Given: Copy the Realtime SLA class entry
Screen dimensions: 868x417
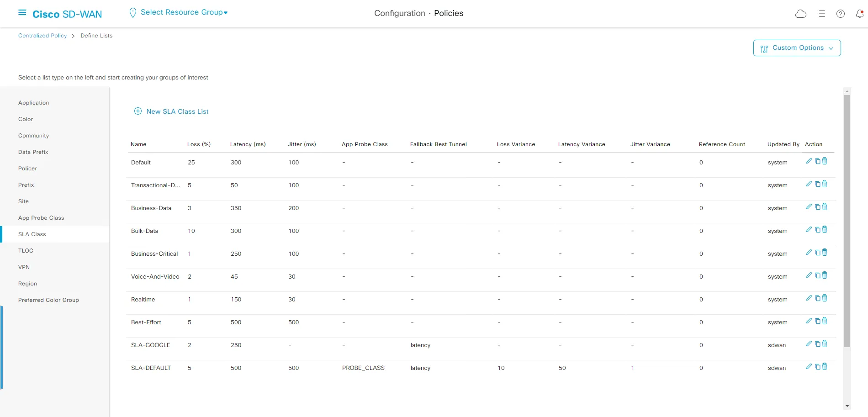Looking at the screenshot, I should tap(817, 298).
